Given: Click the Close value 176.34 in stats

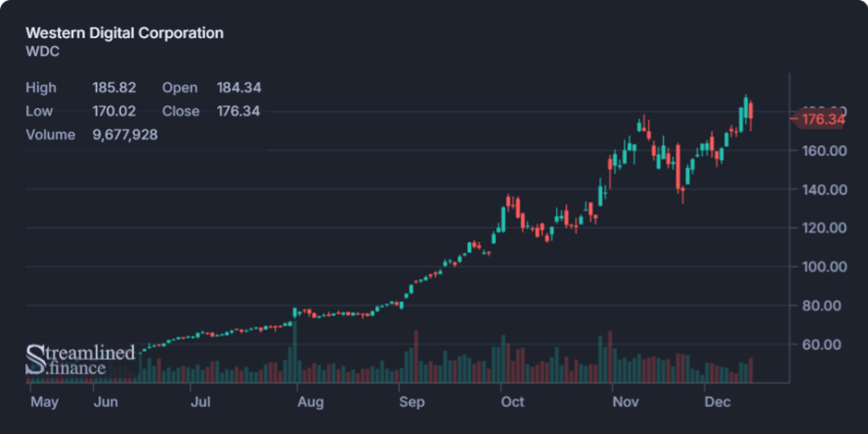Looking at the screenshot, I should click(238, 111).
